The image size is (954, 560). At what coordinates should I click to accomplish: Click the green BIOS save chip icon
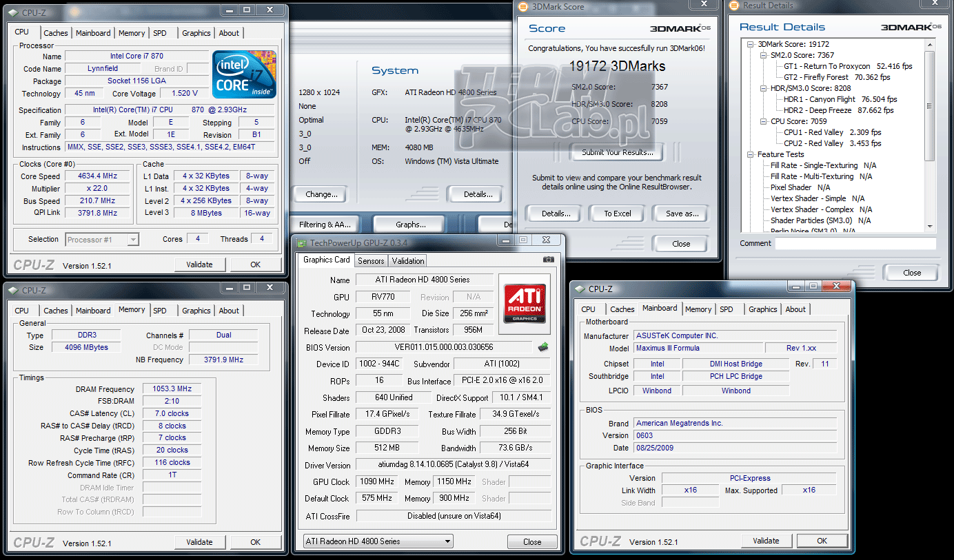point(543,346)
